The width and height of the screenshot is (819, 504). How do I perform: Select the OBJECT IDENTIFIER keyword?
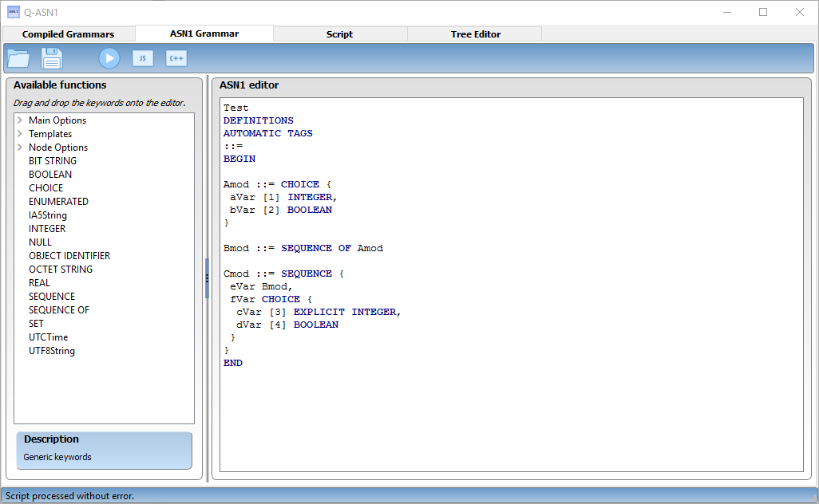69,256
